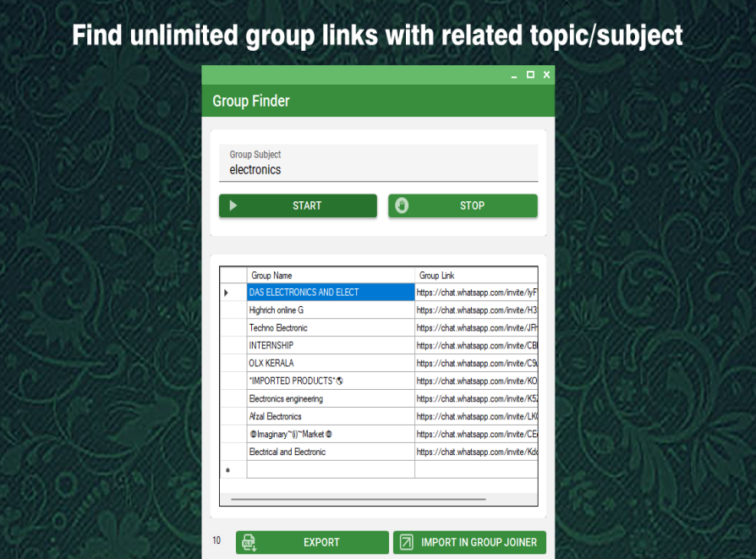Select the Electrical and Electronic row
This screenshot has height=559, width=756.
[330, 452]
